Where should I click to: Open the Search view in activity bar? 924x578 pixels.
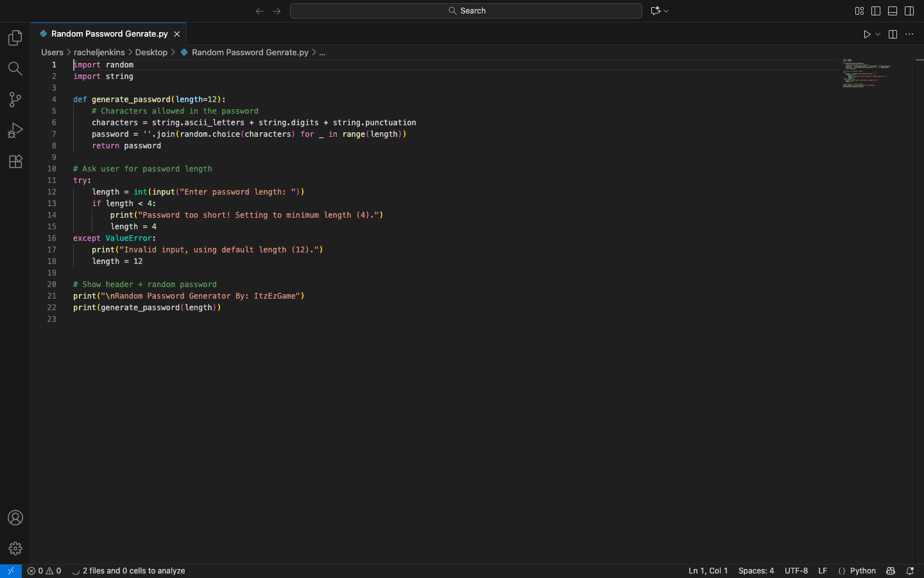pyautogui.click(x=15, y=69)
